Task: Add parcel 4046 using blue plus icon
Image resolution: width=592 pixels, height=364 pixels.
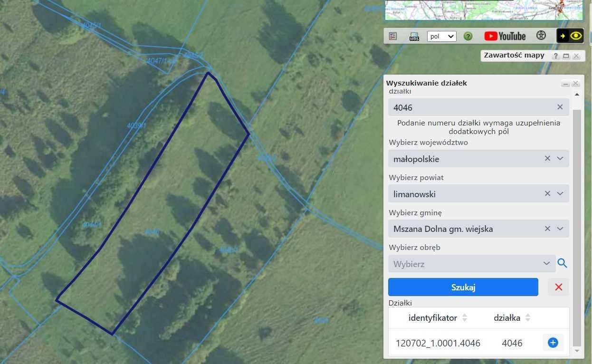Action: click(x=553, y=343)
